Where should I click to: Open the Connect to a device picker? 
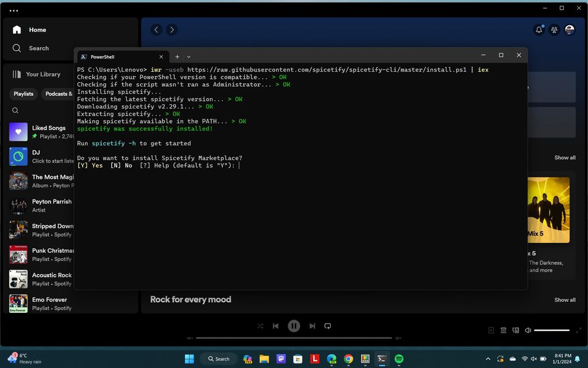coord(514,330)
